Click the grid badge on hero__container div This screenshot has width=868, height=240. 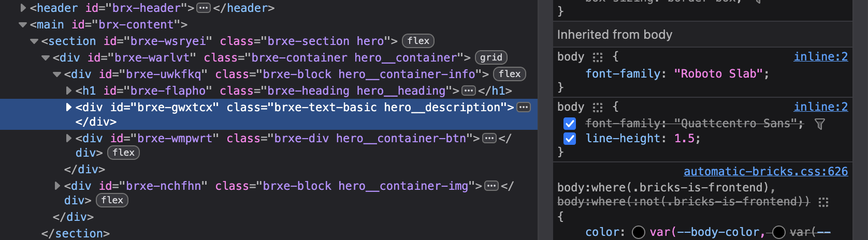coord(491,57)
